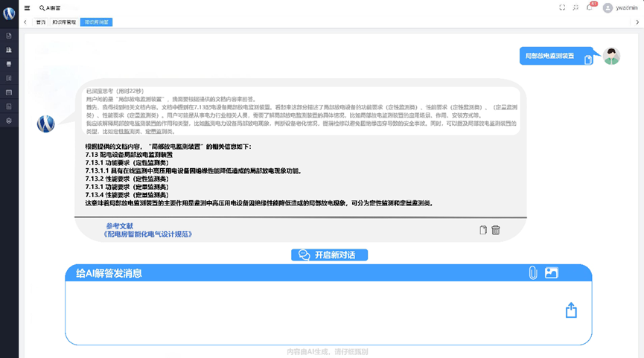Screen dimensions: 644x358
Task: Click the theme layout icon near notifications
Action: tap(576, 7)
